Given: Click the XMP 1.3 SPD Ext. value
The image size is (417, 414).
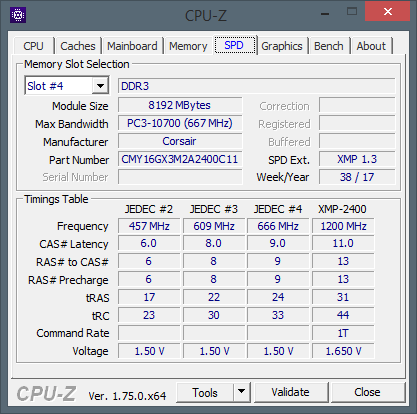Looking at the screenshot, I should coord(357,159).
